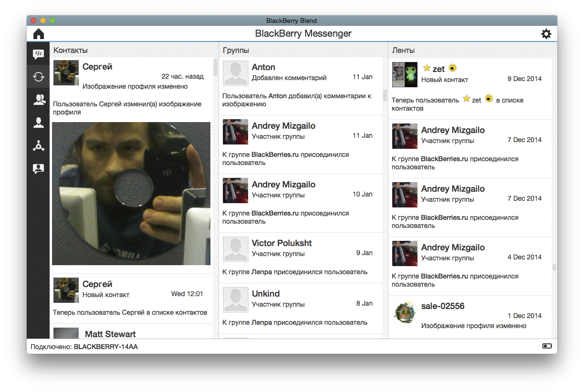Click the yellow emoji after zet name
Screen dimensions: 584x392
452,68
